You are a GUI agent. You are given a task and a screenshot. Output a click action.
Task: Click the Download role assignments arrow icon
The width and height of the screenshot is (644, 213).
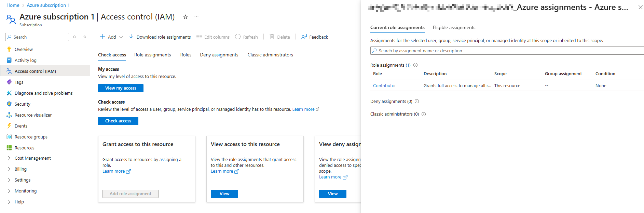click(131, 37)
